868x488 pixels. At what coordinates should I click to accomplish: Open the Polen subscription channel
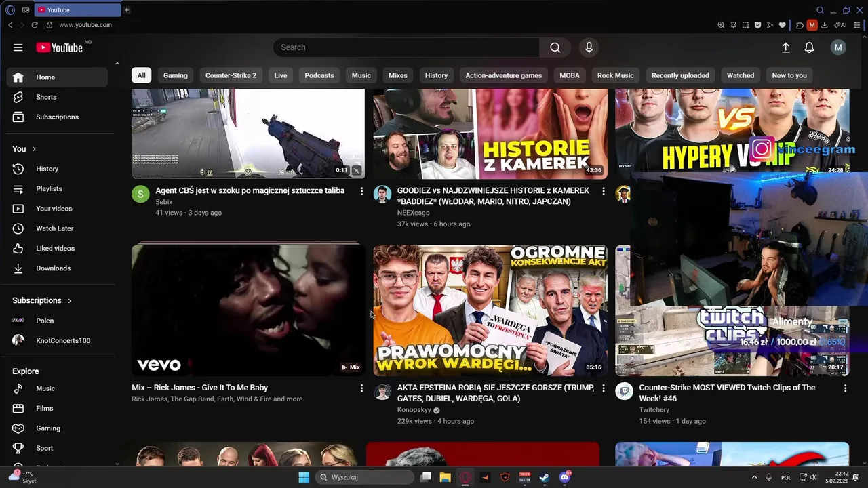[57, 321]
